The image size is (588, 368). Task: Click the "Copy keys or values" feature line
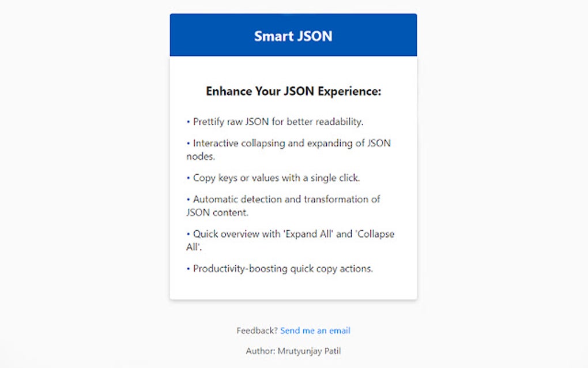[276, 178]
